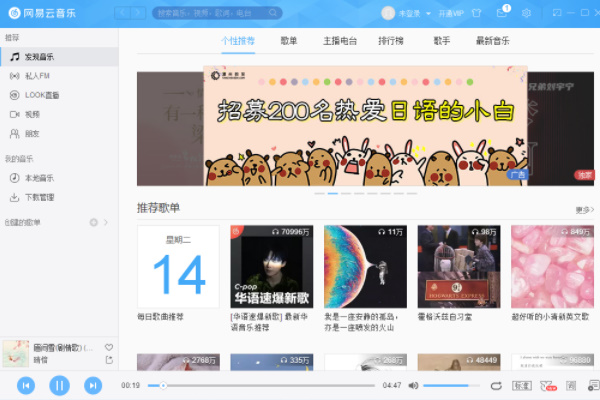Open the 霍格沃兹自习室 playlist cover

pyautogui.click(x=459, y=266)
